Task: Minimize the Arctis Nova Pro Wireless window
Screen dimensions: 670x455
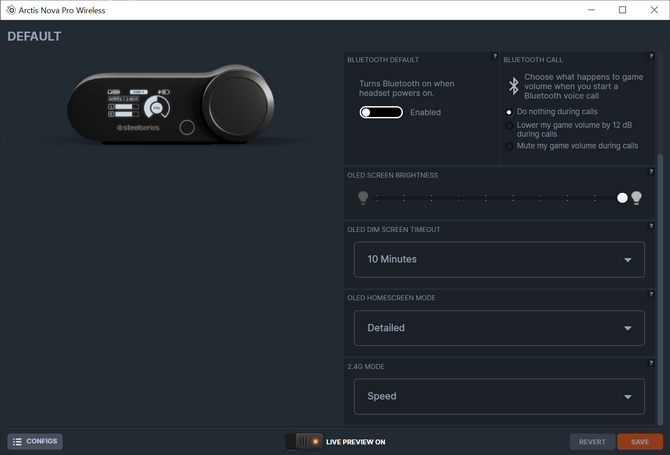Action: click(591, 10)
